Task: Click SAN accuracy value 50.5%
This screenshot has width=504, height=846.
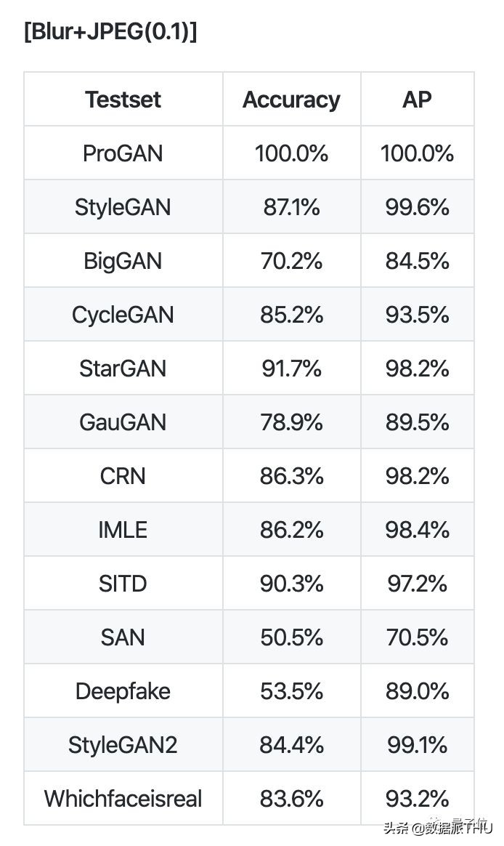Action: tap(291, 637)
